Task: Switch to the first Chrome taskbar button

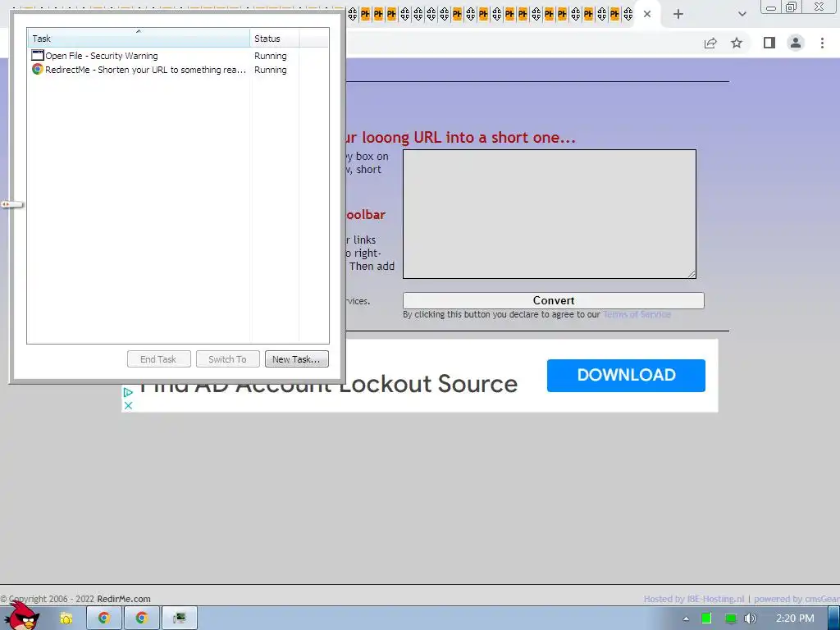Action: click(x=104, y=619)
